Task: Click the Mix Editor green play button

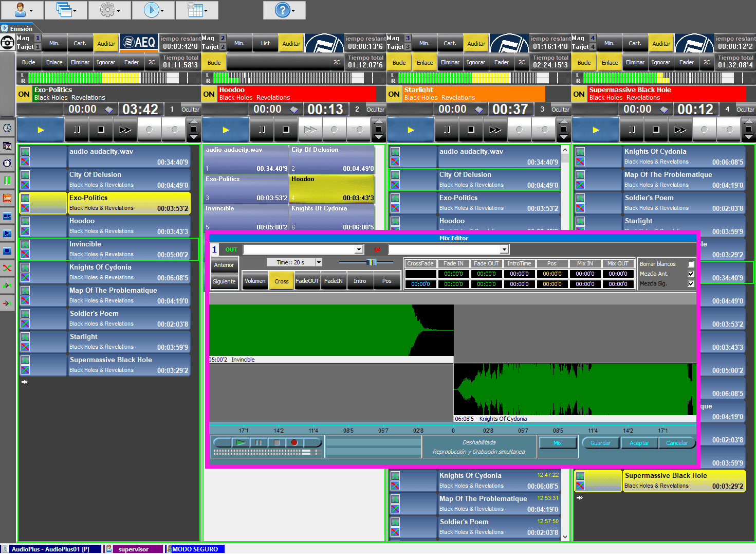Action: (x=240, y=442)
